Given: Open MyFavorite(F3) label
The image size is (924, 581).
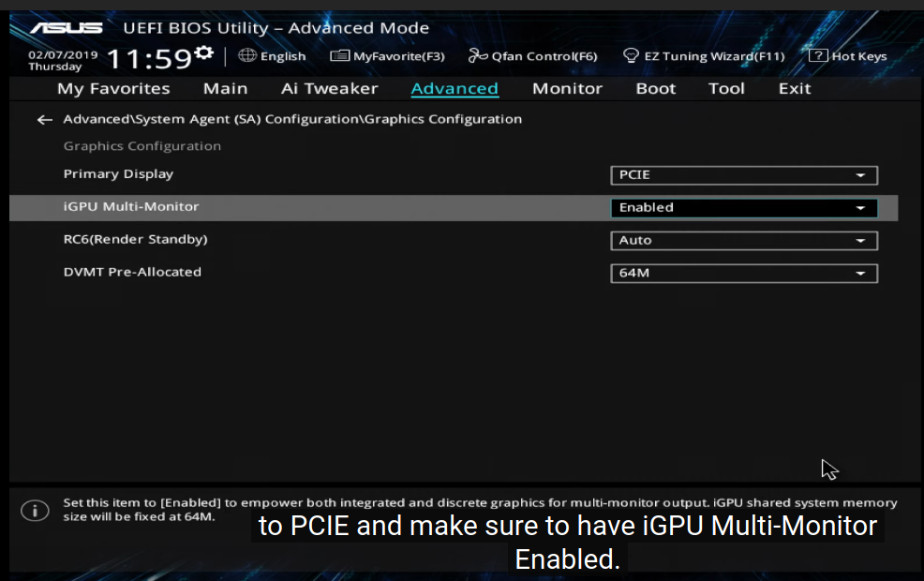Looking at the screenshot, I should (x=399, y=56).
